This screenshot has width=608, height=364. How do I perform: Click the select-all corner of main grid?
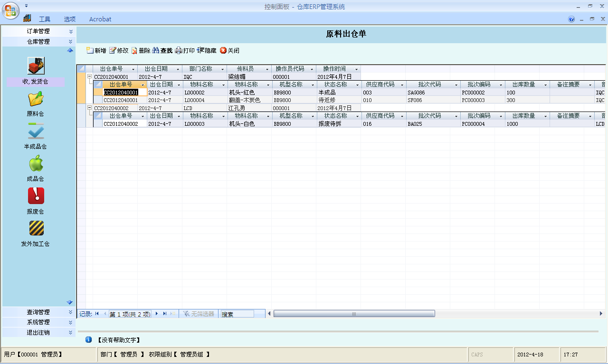81,69
